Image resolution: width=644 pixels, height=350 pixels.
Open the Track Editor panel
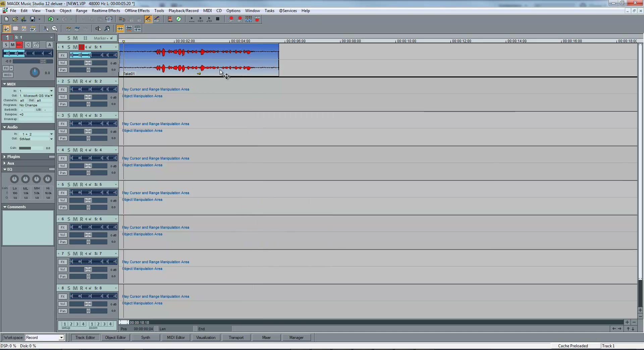tap(85, 338)
